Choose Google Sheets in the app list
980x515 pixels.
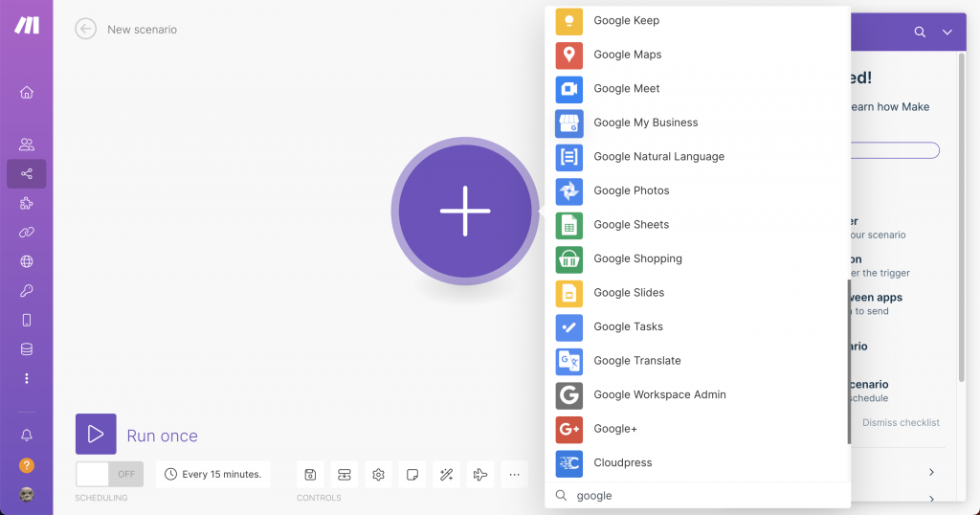[697, 225]
